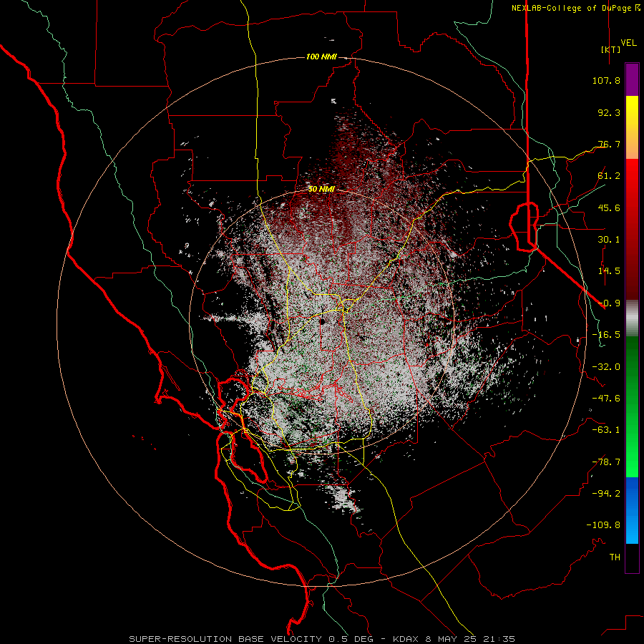Click the -16.5 velocity scale value
The height and width of the screenshot is (644, 644).
[x=606, y=335]
